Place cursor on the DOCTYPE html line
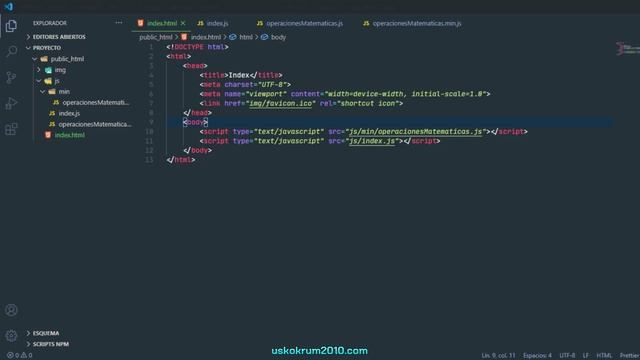The image size is (640, 360). (197, 47)
